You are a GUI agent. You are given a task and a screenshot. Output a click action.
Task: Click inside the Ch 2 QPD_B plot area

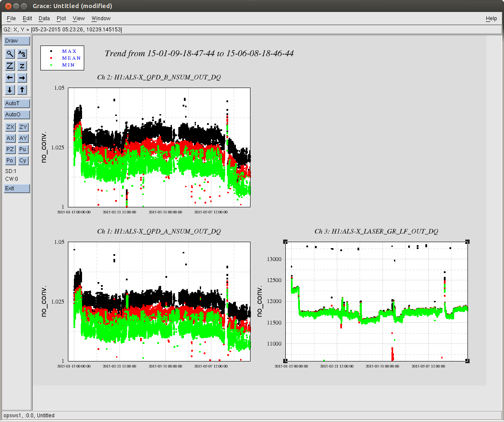coord(159,147)
